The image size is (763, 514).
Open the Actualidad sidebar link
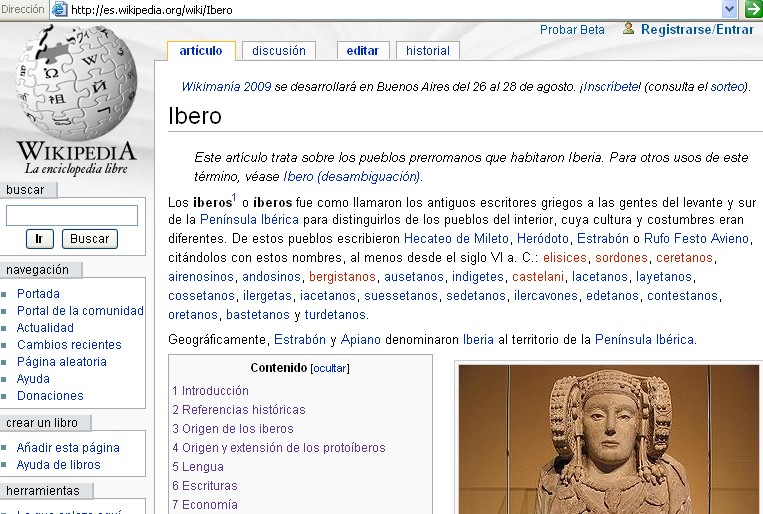[x=45, y=328]
